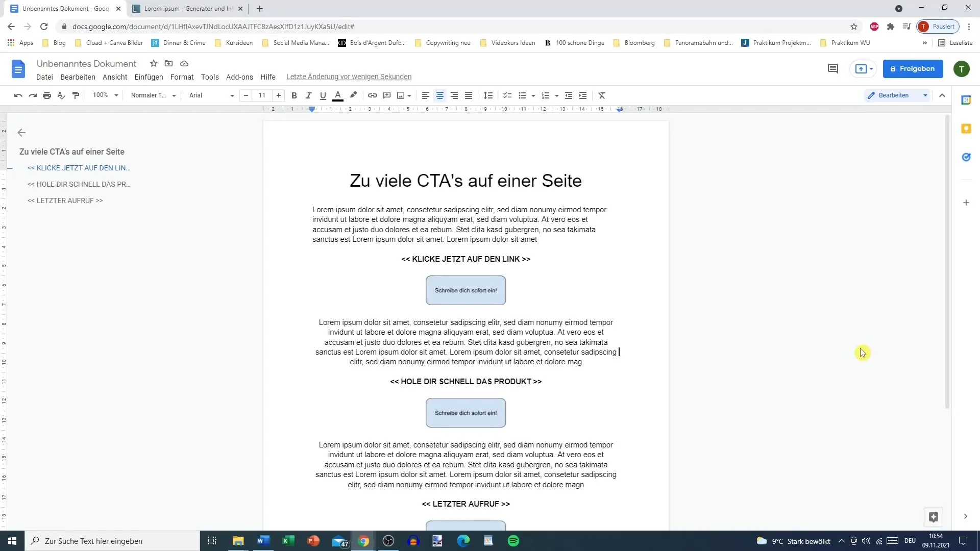Choose text color with A icon
The width and height of the screenshot is (980, 551).
tap(337, 95)
